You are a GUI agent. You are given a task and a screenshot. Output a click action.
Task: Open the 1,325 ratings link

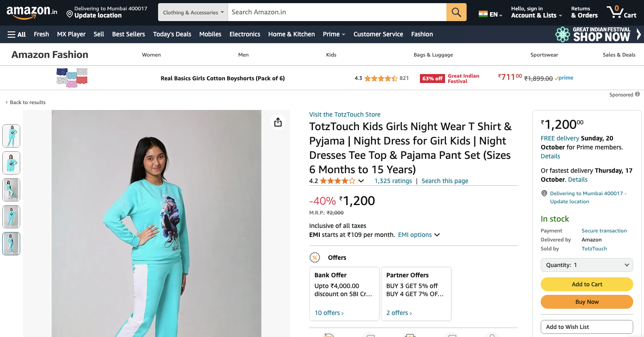click(x=393, y=181)
